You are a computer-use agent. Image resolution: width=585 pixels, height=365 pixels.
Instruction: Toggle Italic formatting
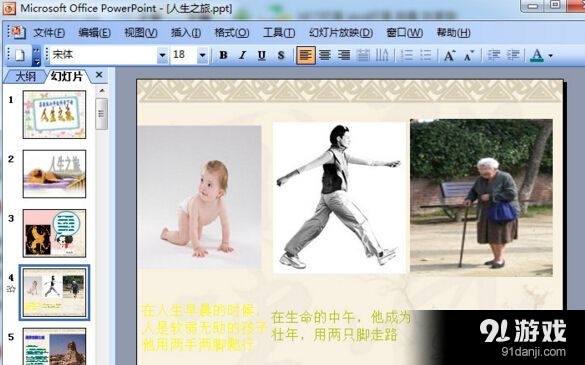(243, 55)
